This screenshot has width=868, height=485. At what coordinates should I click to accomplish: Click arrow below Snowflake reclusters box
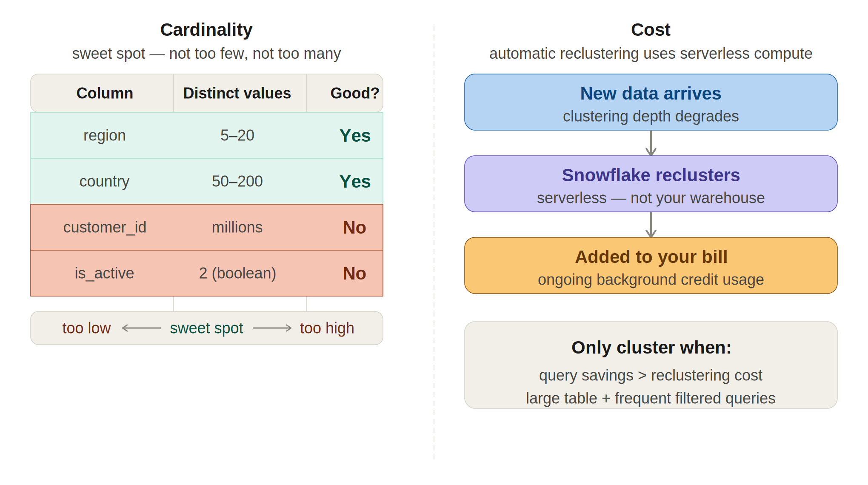tap(651, 225)
